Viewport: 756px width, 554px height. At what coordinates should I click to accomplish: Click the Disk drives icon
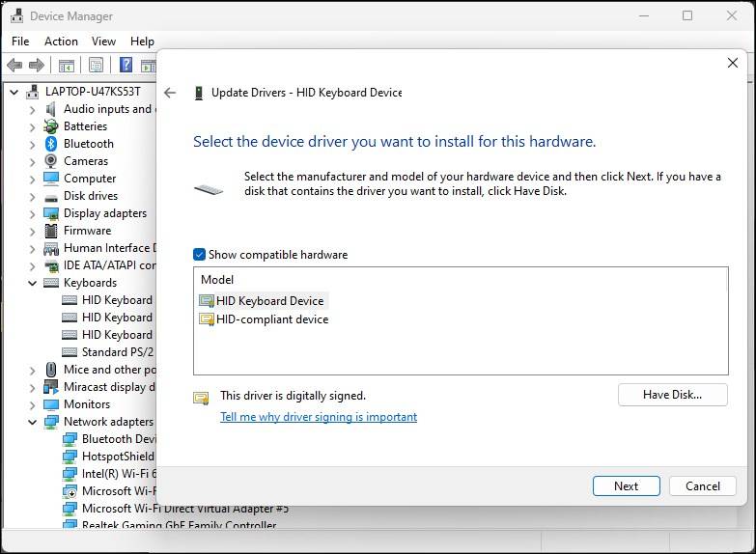[51, 197]
